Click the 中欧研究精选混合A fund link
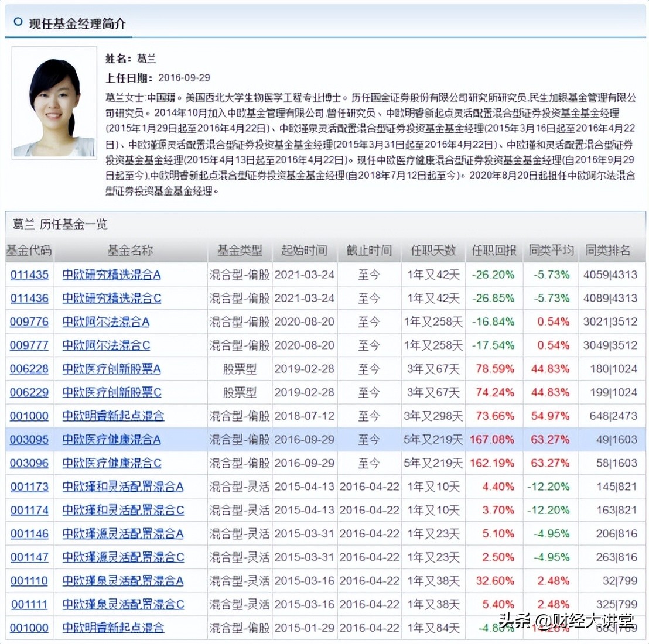The image size is (649, 644). click(112, 275)
